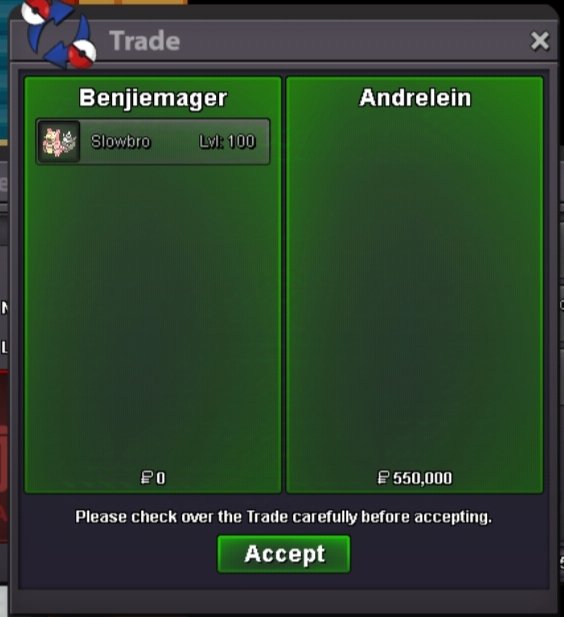Click the red pokeball at the top of the Trade icon
Screen dimensions: 564x617
click(35, 10)
